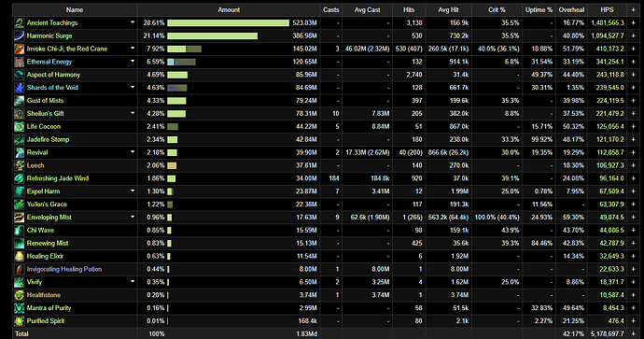
Task: Click the Invigorating Healing Potion icon
Action: tap(20, 269)
